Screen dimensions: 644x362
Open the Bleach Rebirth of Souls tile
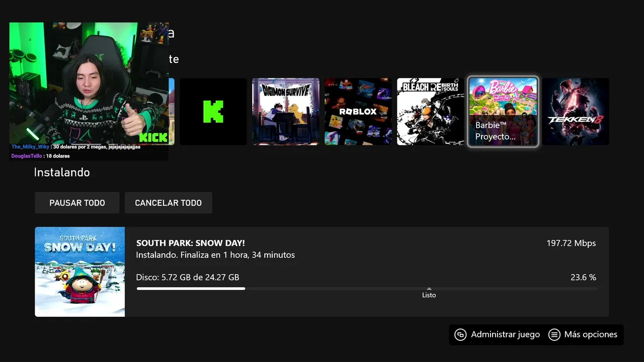coord(431,112)
